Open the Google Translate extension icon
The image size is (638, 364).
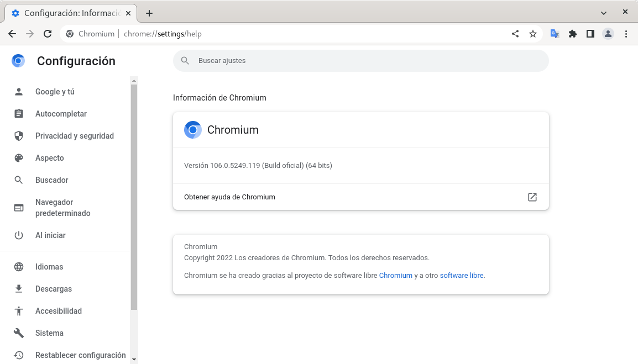click(555, 34)
